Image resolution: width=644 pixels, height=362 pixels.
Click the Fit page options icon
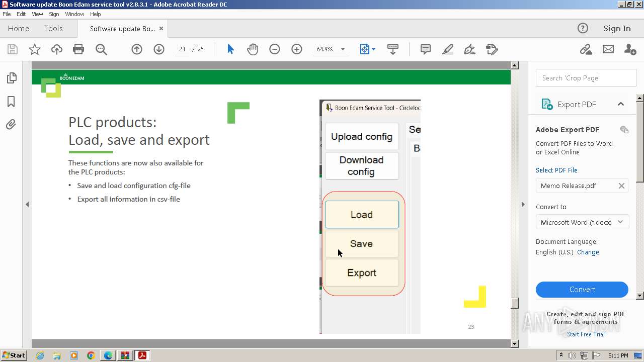tap(365, 49)
